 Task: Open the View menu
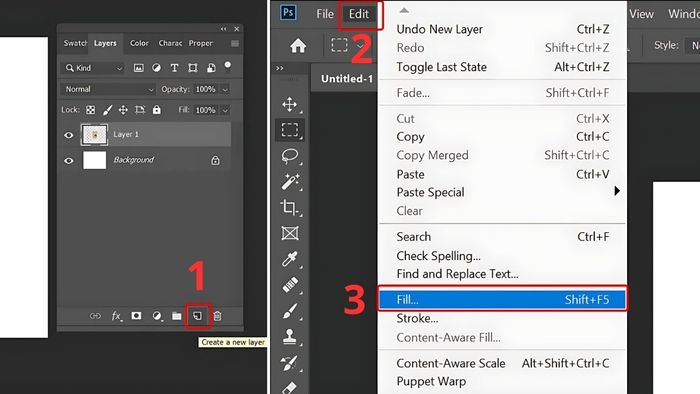pos(642,14)
